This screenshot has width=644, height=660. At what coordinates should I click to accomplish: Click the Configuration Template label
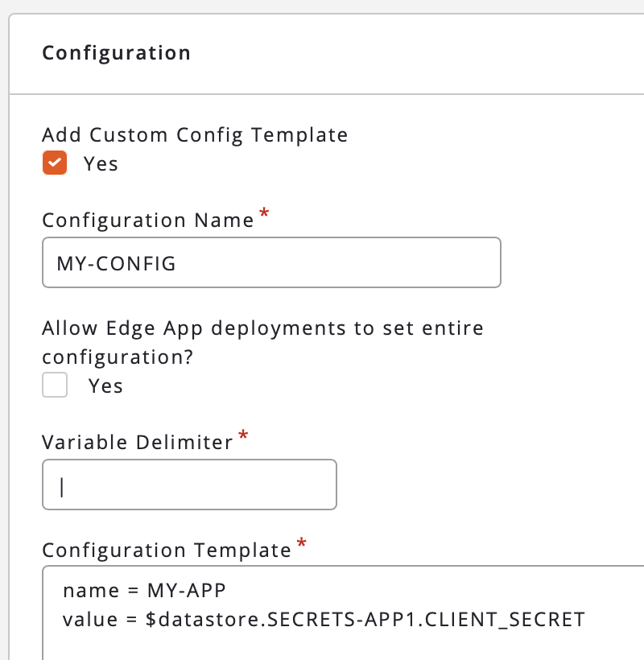(x=167, y=551)
